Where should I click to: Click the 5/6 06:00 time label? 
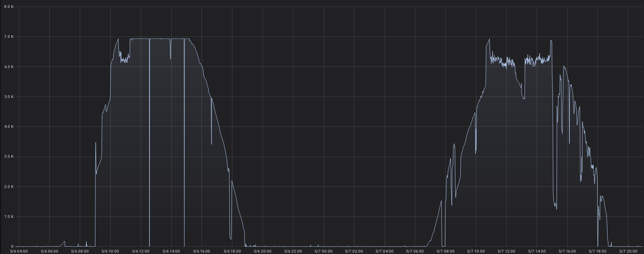point(49,251)
